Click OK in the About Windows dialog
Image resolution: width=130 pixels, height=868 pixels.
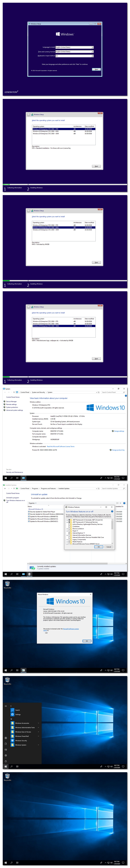click(x=87, y=641)
